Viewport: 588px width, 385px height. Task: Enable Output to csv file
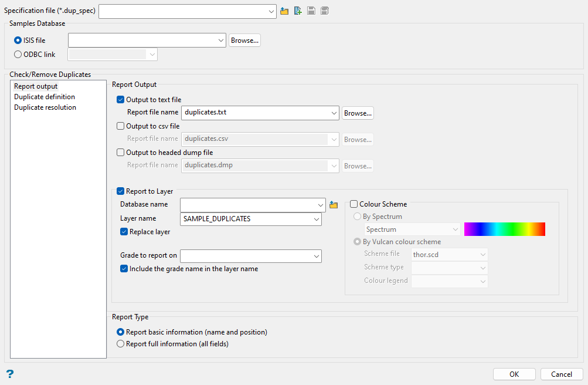click(121, 126)
